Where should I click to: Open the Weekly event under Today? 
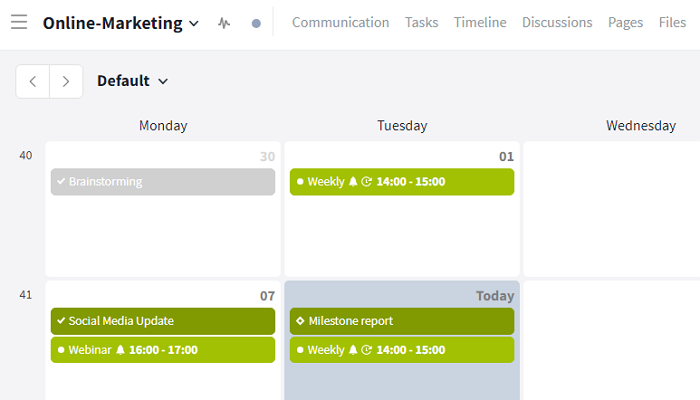click(x=402, y=350)
